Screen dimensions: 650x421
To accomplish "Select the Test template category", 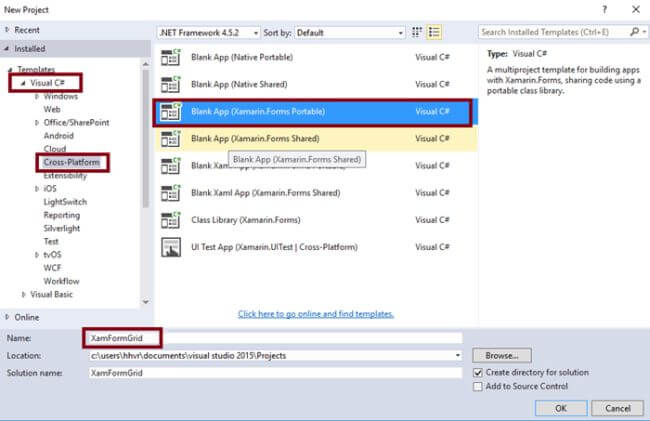I will click(x=51, y=242).
